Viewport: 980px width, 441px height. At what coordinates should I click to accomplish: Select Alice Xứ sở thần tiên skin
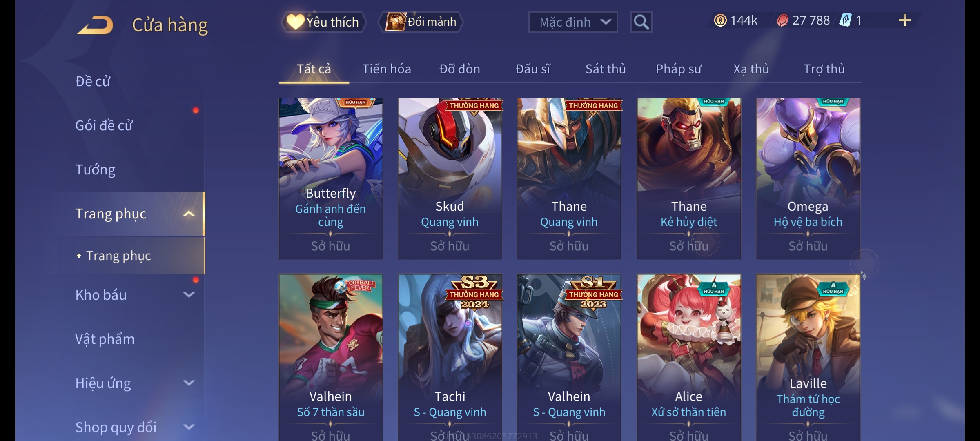tap(689, 357)
